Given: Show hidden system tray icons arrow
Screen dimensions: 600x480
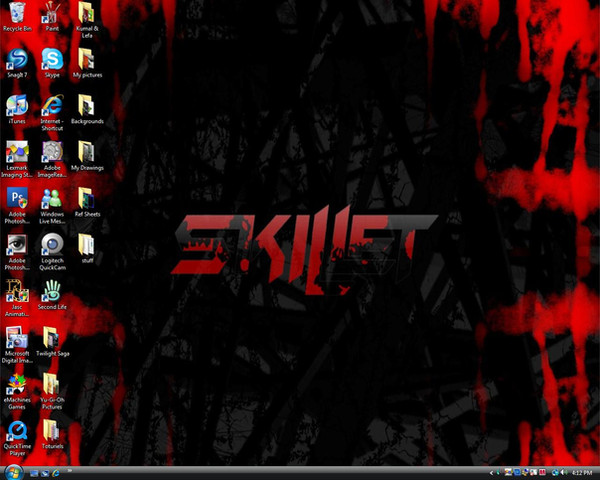Looking at the screenshot, I should coord(491,473).
